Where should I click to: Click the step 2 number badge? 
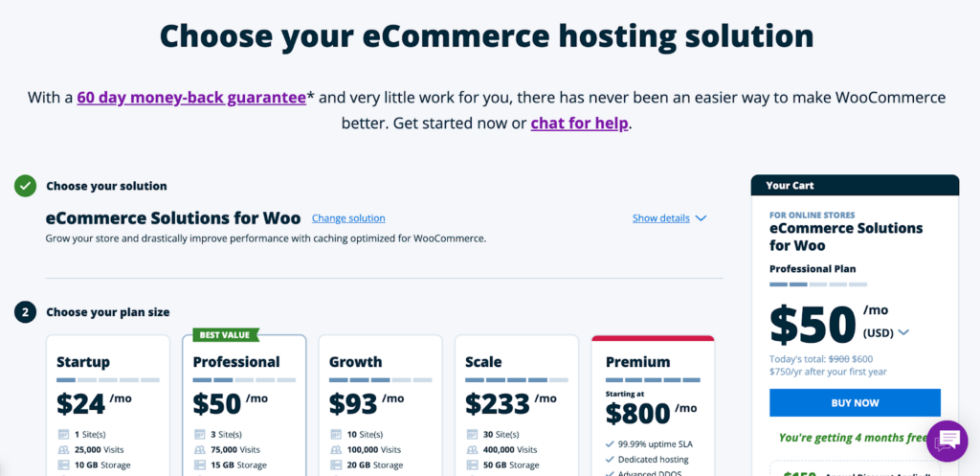26,312
